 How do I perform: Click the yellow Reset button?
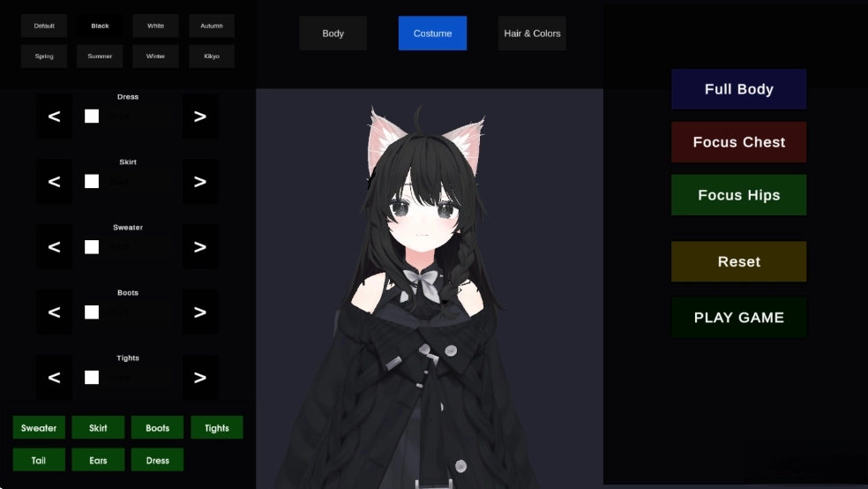coord(738,262)
